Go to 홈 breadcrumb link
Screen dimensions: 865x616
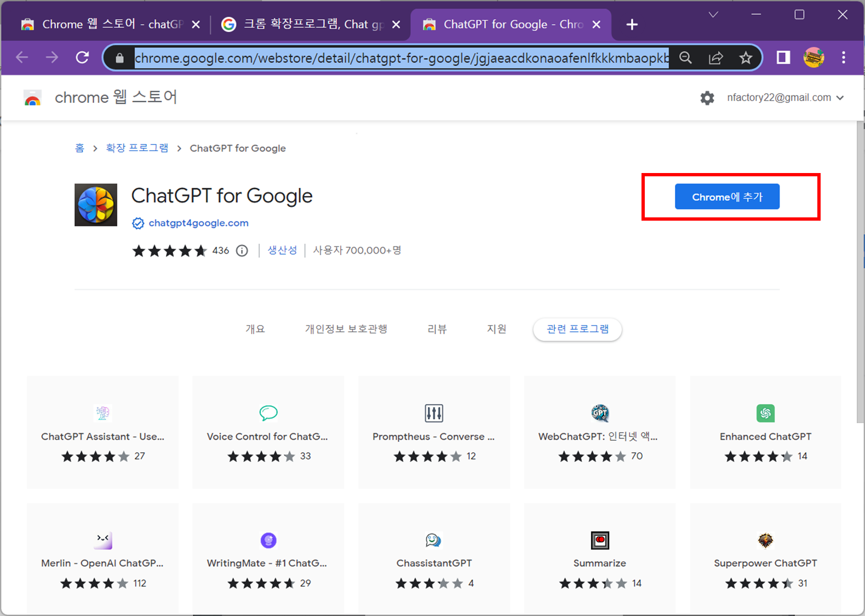click(x=79, y=148)
